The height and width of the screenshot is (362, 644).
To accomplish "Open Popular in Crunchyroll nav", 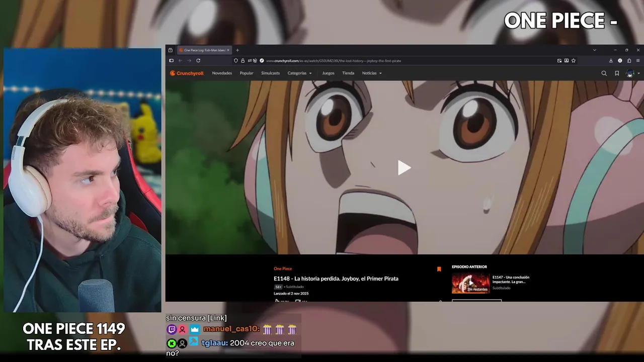I will click(247, 73).
